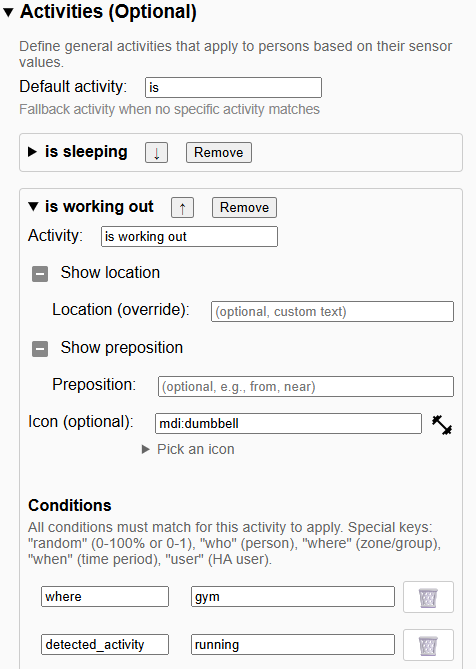Screen dimensions: 476x669
Task: Edit the 'gym' condition value
Action: pyautogui.click(x=293, y=596)
